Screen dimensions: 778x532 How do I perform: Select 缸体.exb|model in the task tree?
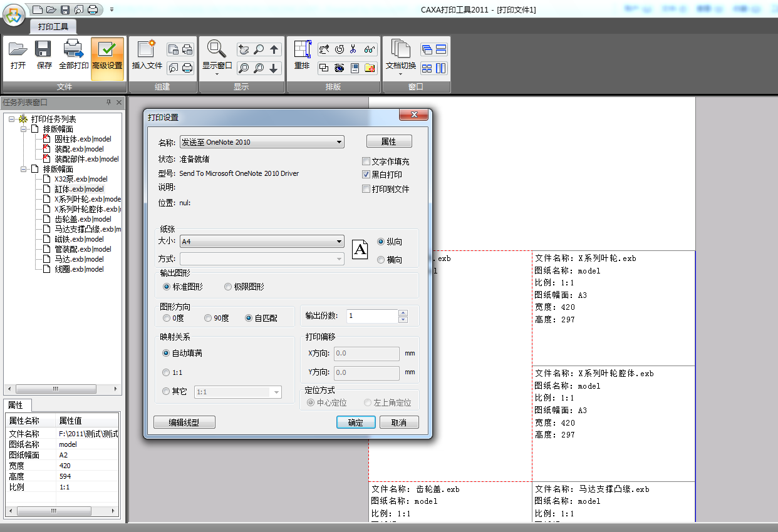pyautogui.click(x=79, y=189)
